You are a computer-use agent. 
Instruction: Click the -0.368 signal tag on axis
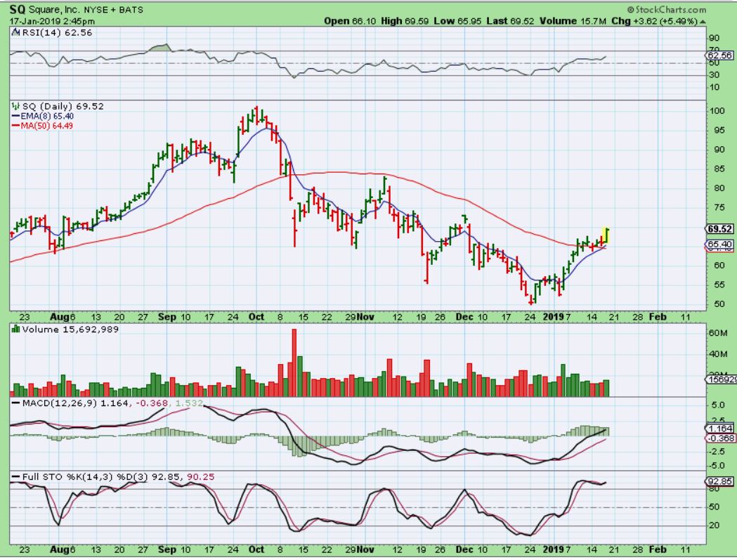point(719,438)
